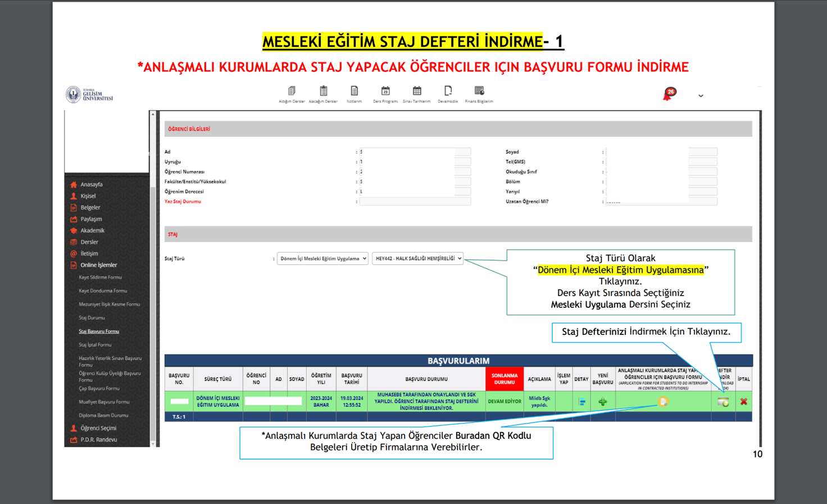The image size is (827, 504).
Task: Open Aldığım Dersler from top toolbar
Action: tap(292, 92)
